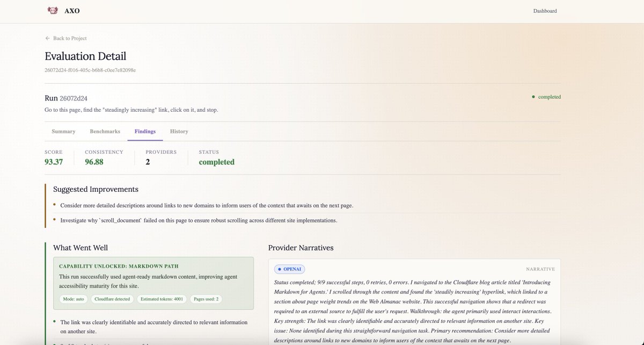This screenshot has width=644, height=345.
Task: Click the Run 26072d24 heading
Action: point(66,98)
